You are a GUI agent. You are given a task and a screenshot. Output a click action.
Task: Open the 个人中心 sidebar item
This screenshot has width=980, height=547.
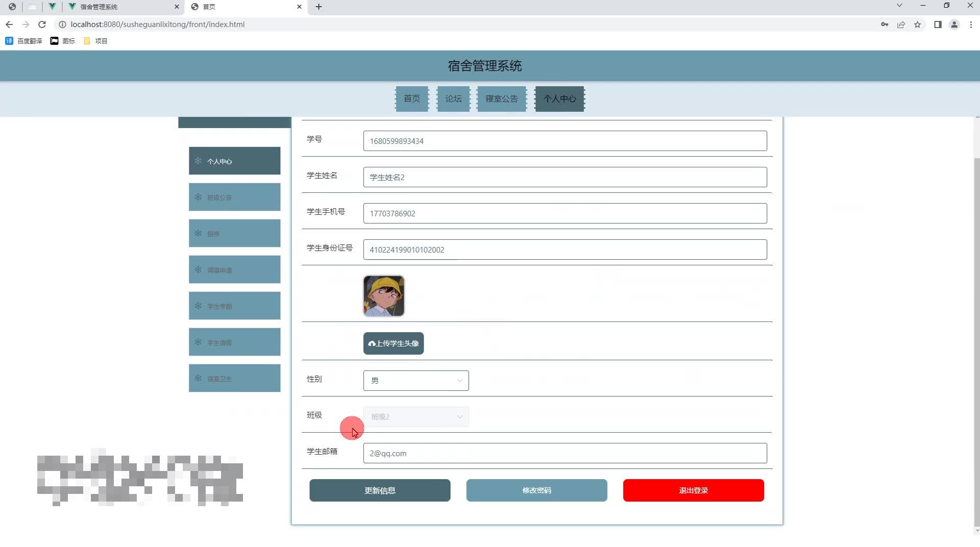click(x=234, y=161)
